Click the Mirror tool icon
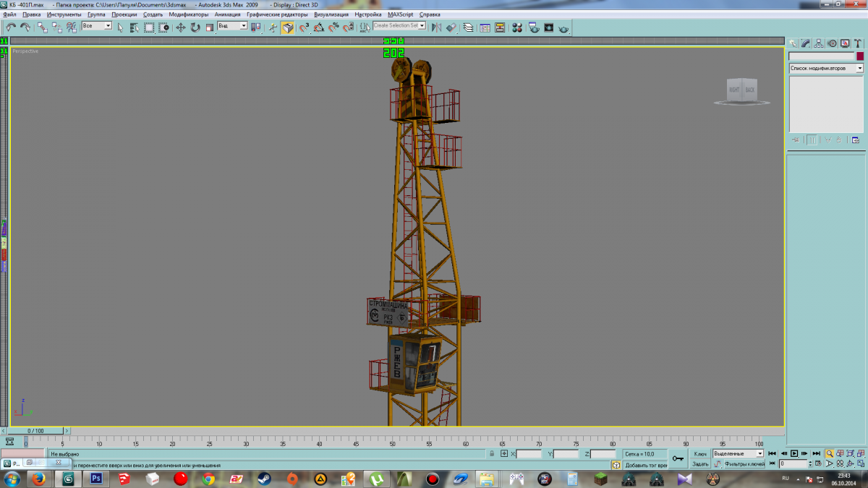The height and width of the screenshot is (488, 868). click(x=436, y=27)
